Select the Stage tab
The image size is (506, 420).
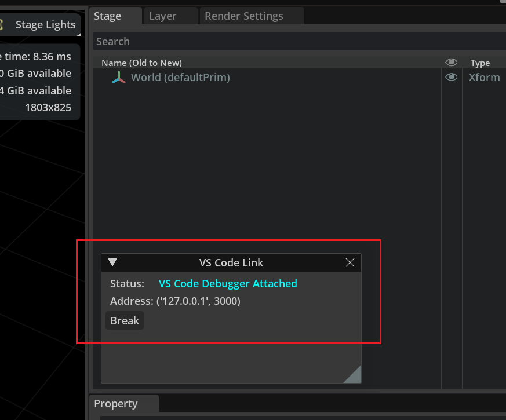pos(108,16)
